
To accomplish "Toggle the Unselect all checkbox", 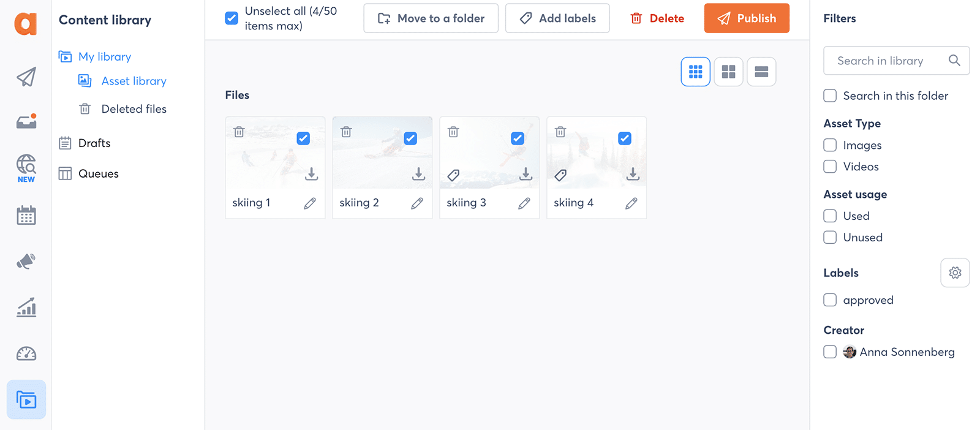I will (x=232, y=18).
